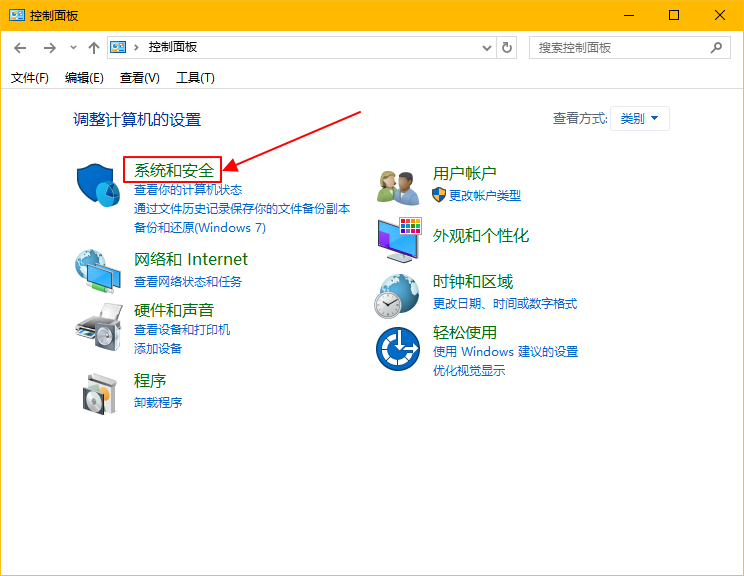Click the title bar Control Panel icon
This screenshot has height=576, width=744.
click(17, 15)
